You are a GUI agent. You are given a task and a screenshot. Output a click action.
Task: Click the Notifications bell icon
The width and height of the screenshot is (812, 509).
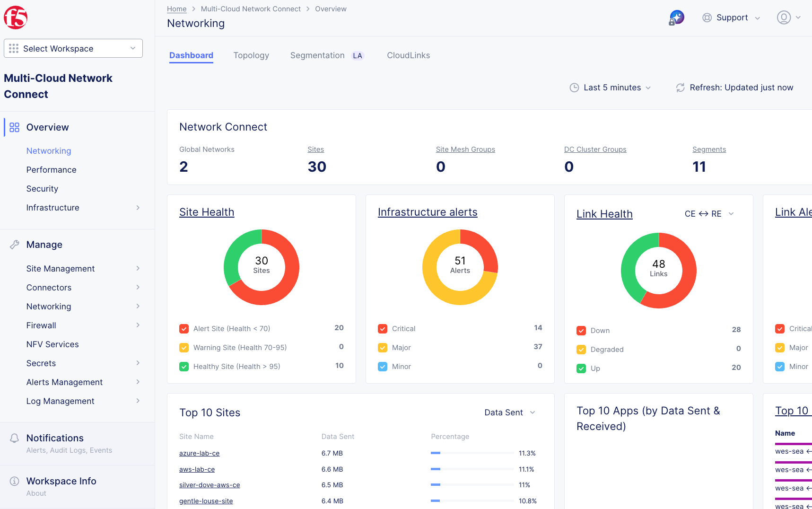click(15, 439)
